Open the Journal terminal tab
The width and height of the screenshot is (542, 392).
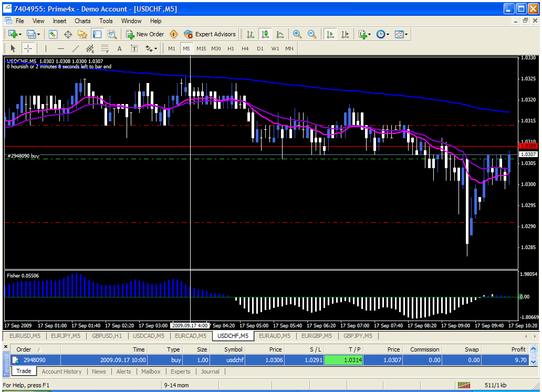point(210,372)
